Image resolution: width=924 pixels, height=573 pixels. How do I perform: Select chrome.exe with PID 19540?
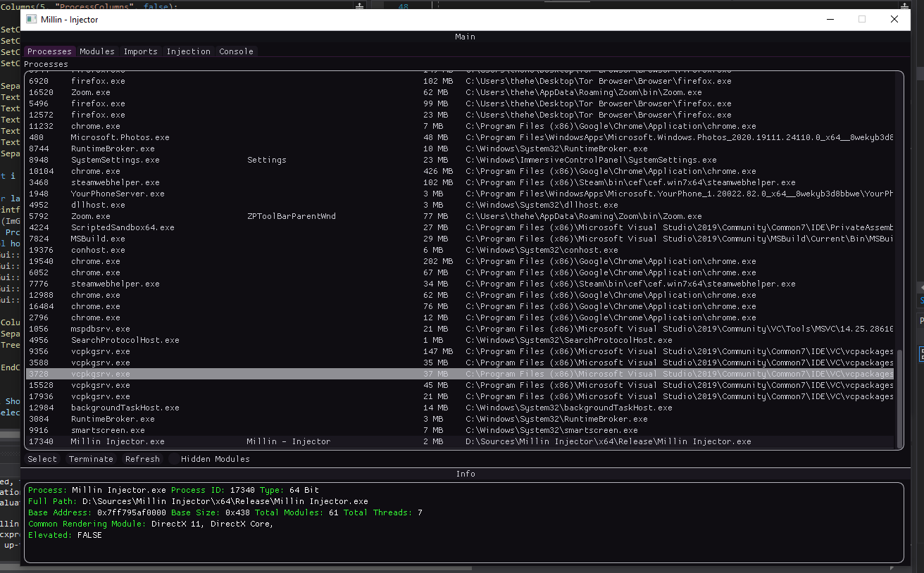[x=461, y=261]
